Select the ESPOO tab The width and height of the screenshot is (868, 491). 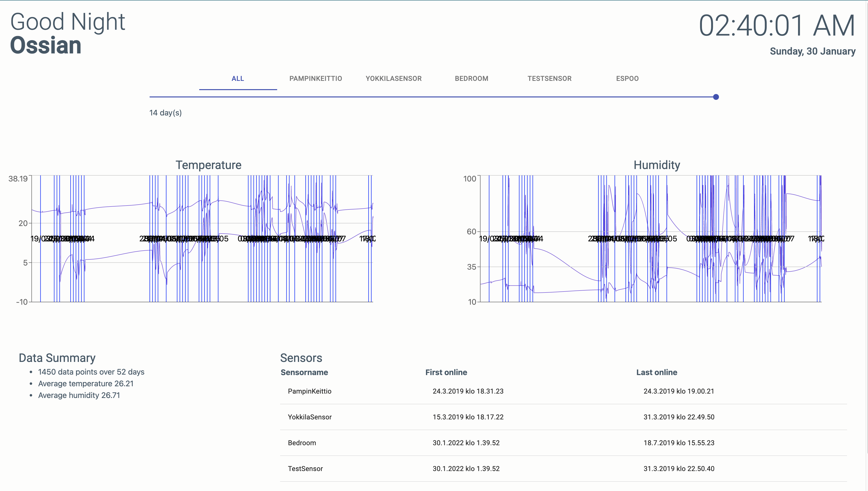click(627, 79)
